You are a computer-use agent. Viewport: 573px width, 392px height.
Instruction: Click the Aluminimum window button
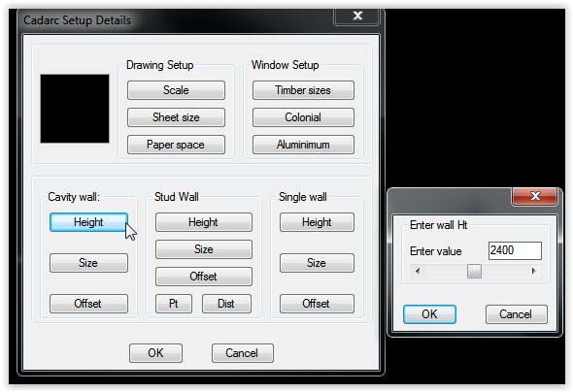coord(303,145)
